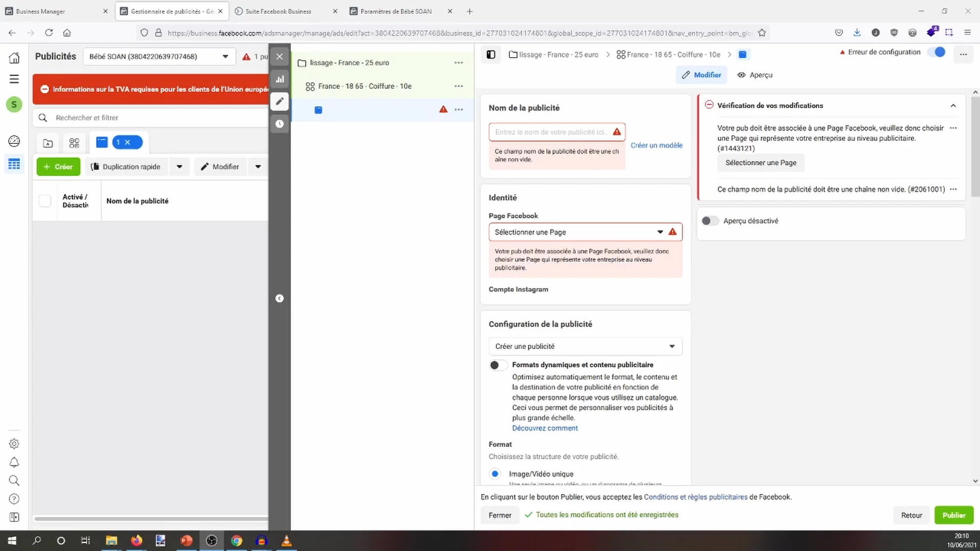This screenshot has height=551, width=980.
Task: Expand the Créer une publicité dropdown
Action: pos(585,346)
